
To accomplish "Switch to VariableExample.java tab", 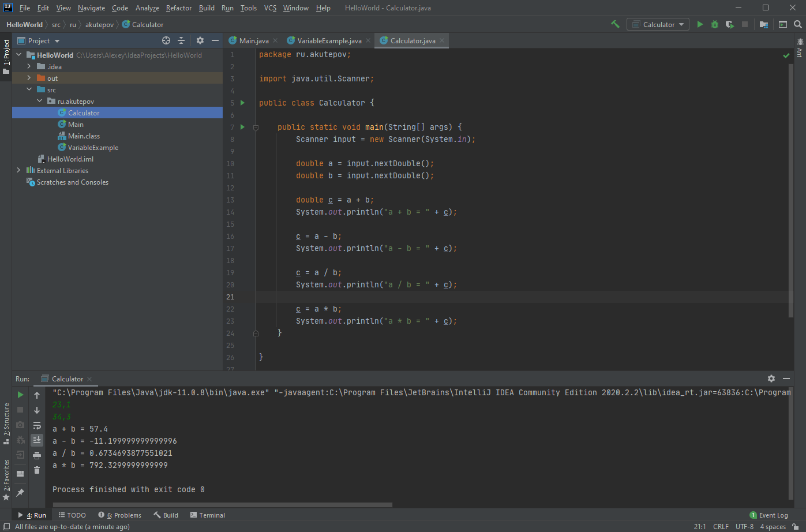I will [329, 40].
